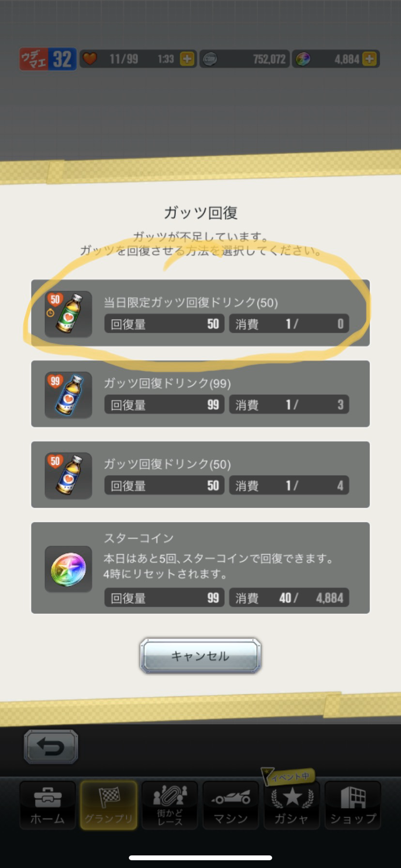Open the ショップ tab

[x=353, y=805]
